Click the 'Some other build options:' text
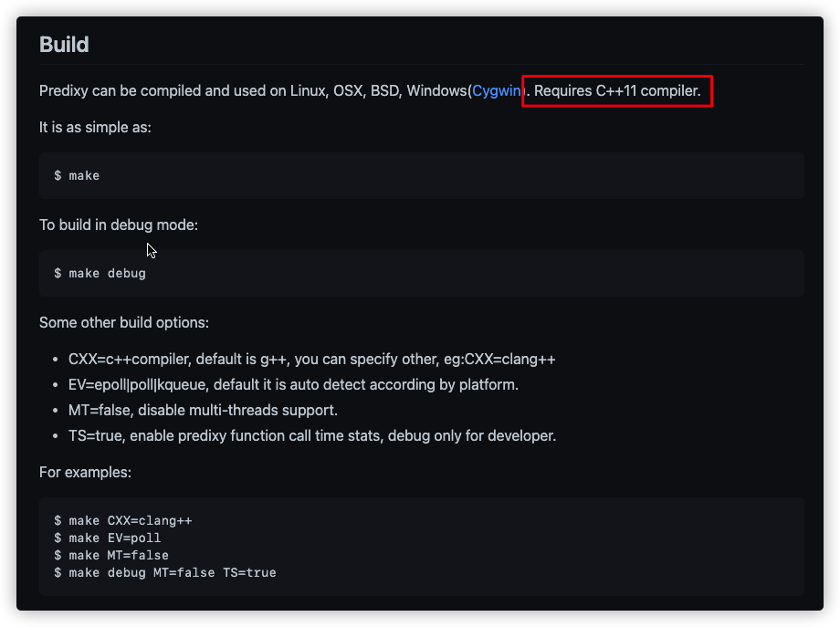Screen dimensions: 840x627 [124, 322]
